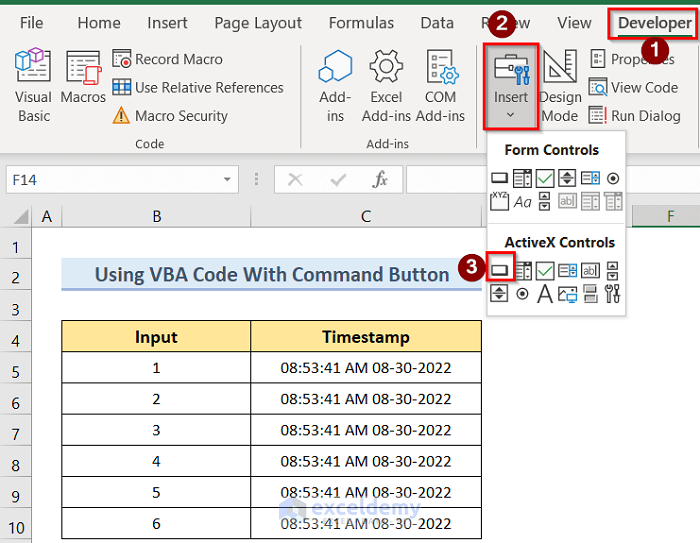Choose the ActiveX Label control
Viewport: 700px width, 543px height.
(545, 294)
